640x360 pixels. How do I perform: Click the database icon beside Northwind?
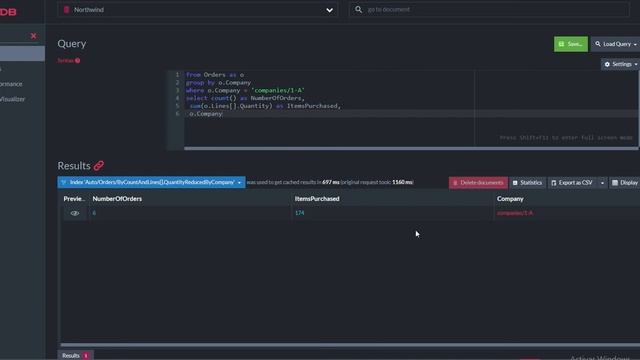click(67, 10)
